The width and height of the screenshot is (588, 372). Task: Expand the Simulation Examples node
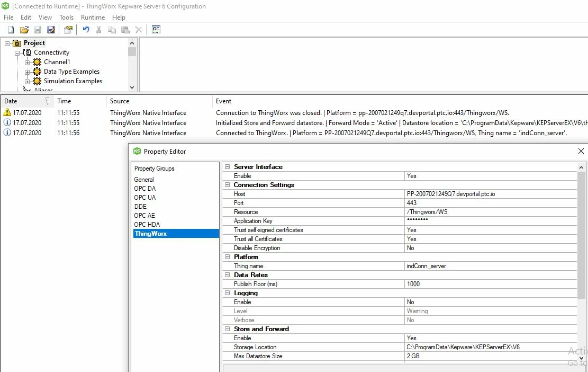(27, 81)
